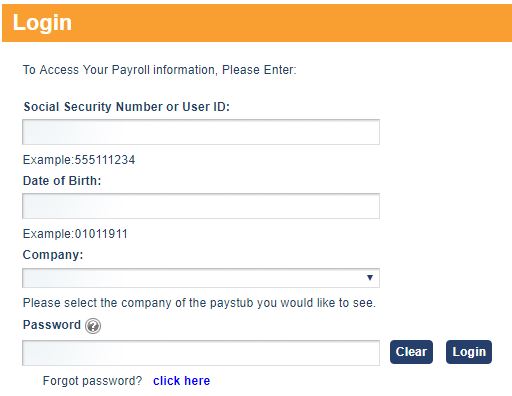This screenshot has width=512, height=396.
Task: Click the 'Forgot password?' text
Action: click(92, 380)
